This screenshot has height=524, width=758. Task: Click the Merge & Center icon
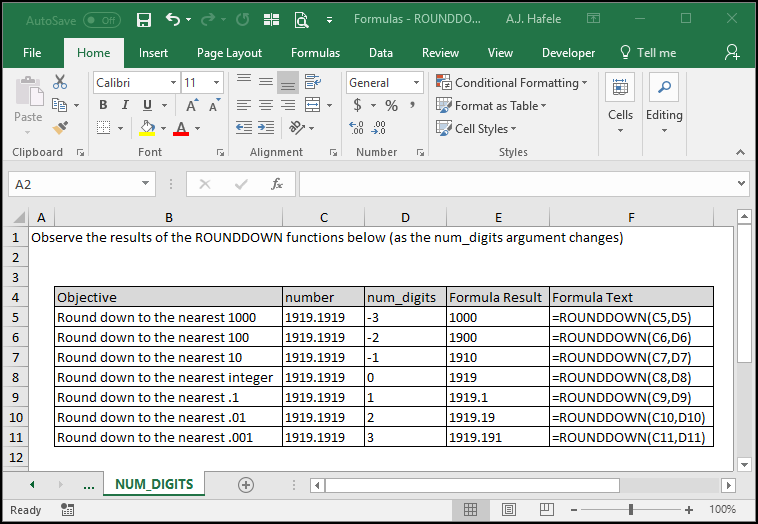[313, 105]
